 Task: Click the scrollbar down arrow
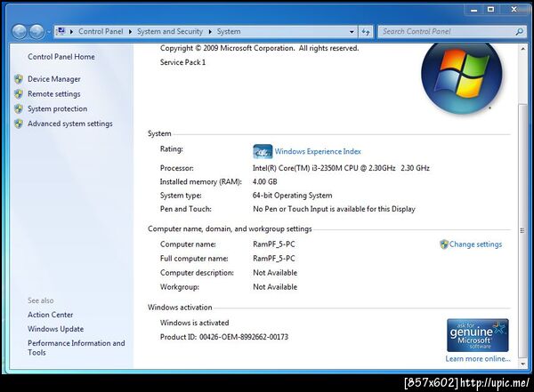[x=522, y=364]
